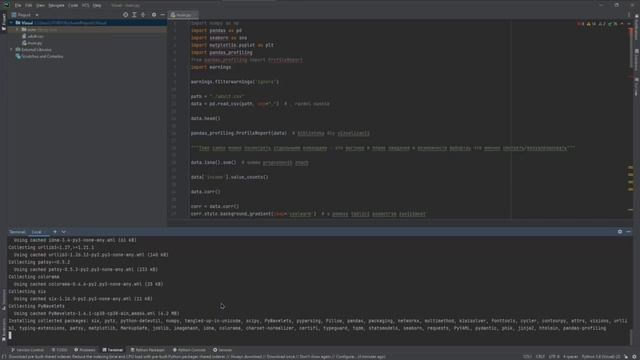Open the Code menu
This screenshot has height=360, width=640.
[x=73, y=5]
